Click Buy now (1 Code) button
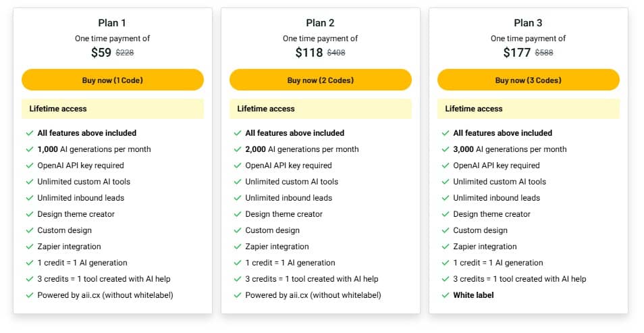 tap(113, 80)
